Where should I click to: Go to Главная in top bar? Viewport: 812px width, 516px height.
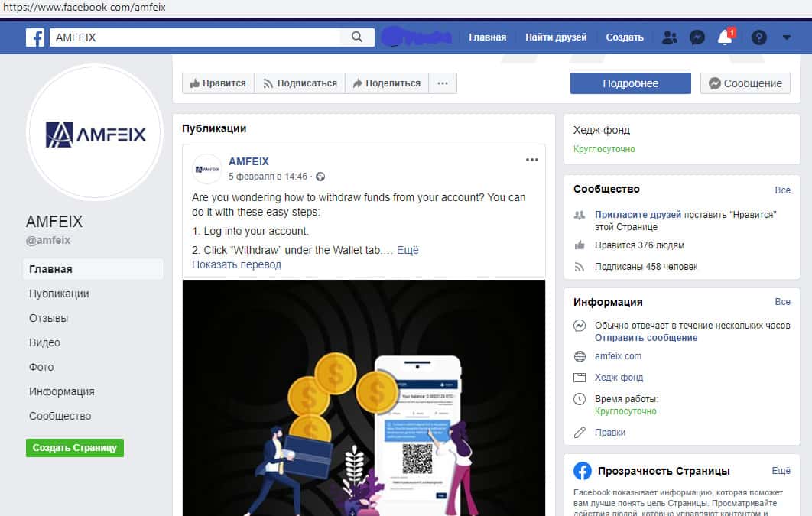pos(487,37)
